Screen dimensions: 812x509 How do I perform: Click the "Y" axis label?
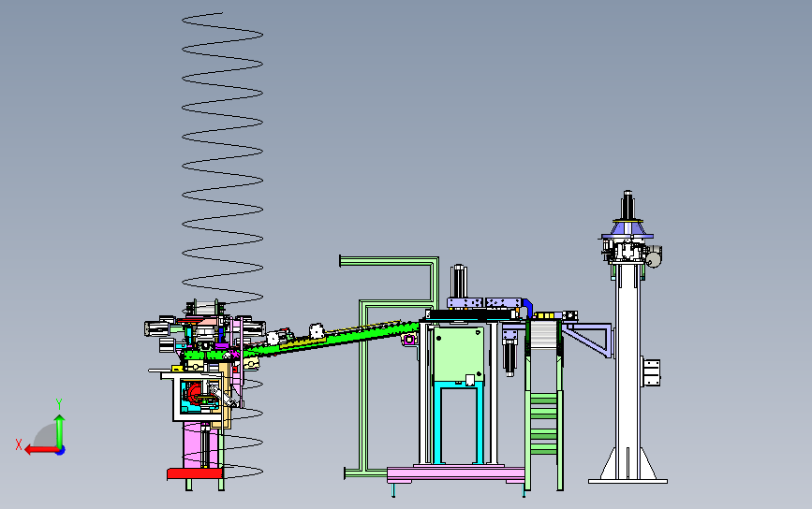[x=59, y=404]
